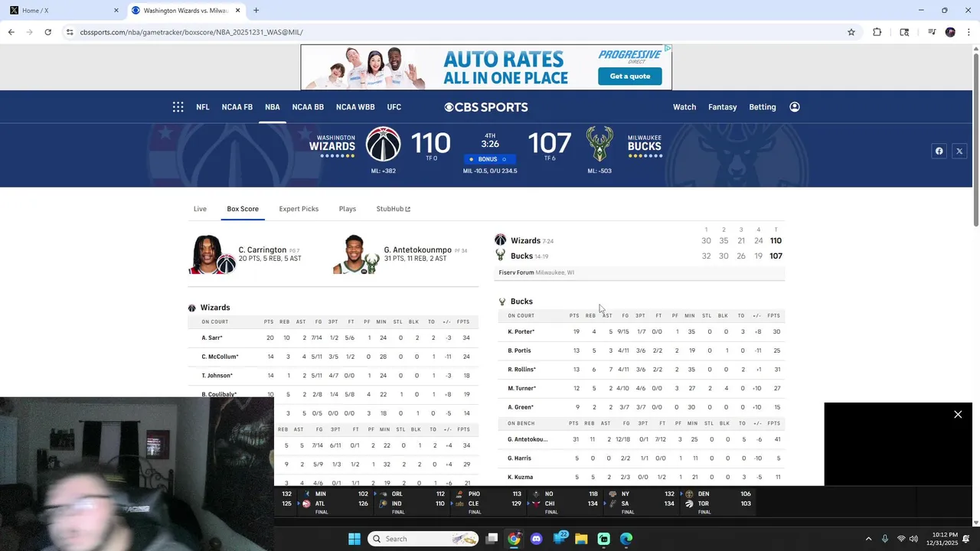Open the volume control in system tray
Viewport: 980px width, 551px height.
(913, 539)
